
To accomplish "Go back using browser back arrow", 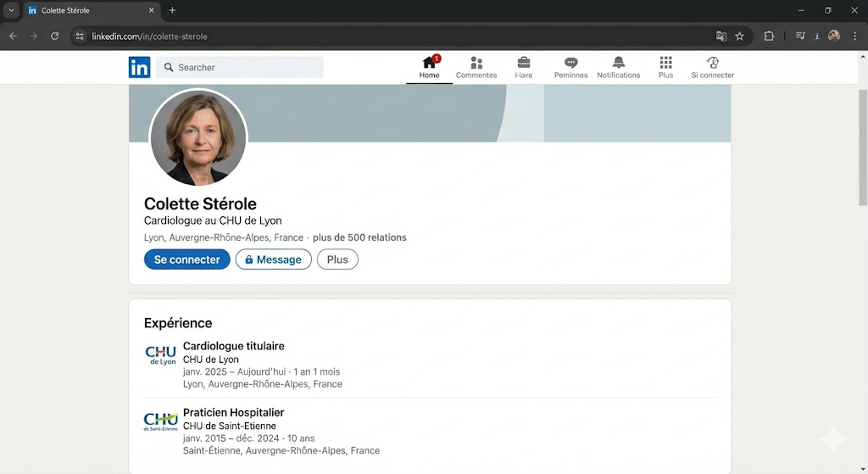I will 14,36.
